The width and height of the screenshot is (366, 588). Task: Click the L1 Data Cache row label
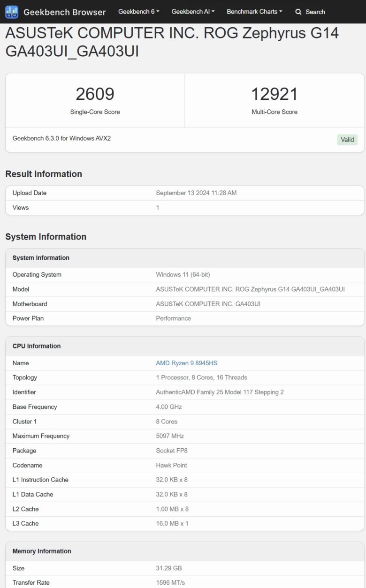33,495
